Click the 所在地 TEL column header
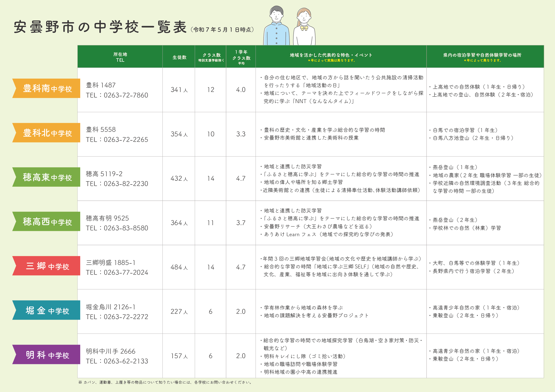 point(120,57)
